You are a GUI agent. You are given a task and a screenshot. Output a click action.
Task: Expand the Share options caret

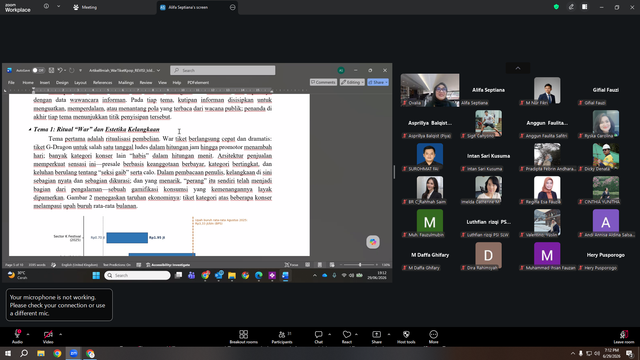point(389,334)
